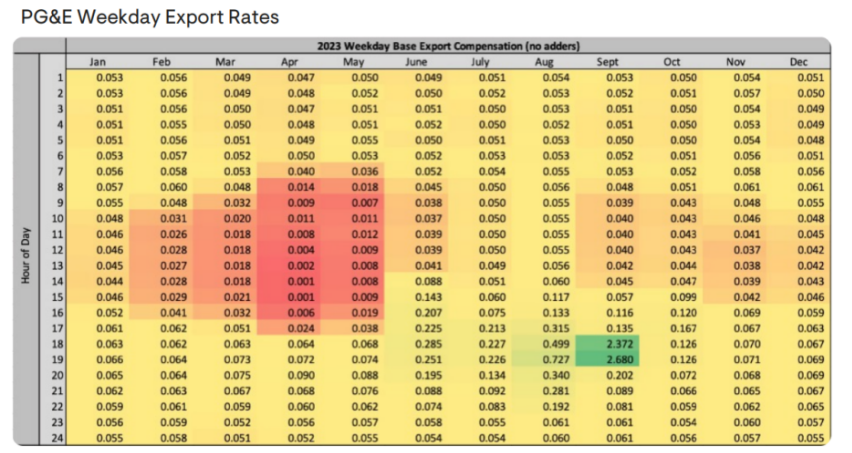The height and width of the screenshot is (453, 852).
Task: Select the green 2.680 cell
Action: [x=607, y=358]
